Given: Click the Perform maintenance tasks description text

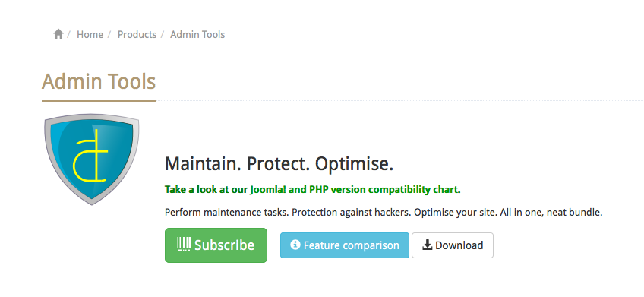Looking at the screenshot, I should pyautogui.click(x=384, y=213).
